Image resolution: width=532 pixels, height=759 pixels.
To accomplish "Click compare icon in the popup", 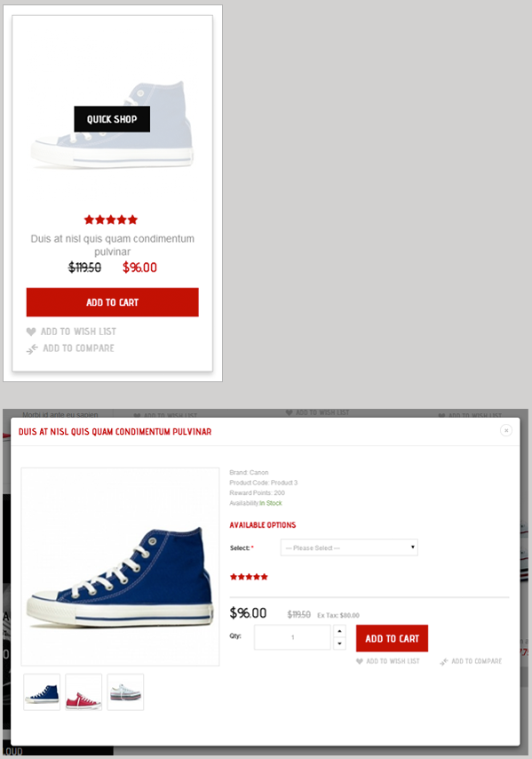I will (x=444, y=661).
